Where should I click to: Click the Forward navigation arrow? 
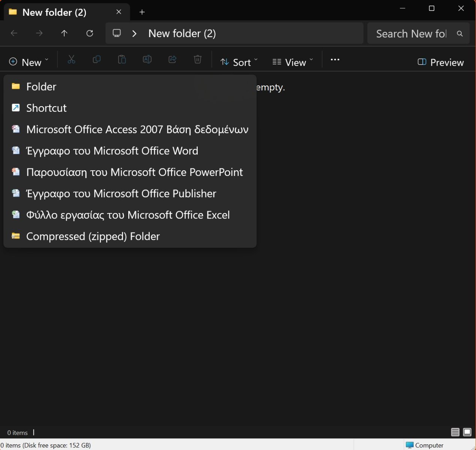click(39, 33)
